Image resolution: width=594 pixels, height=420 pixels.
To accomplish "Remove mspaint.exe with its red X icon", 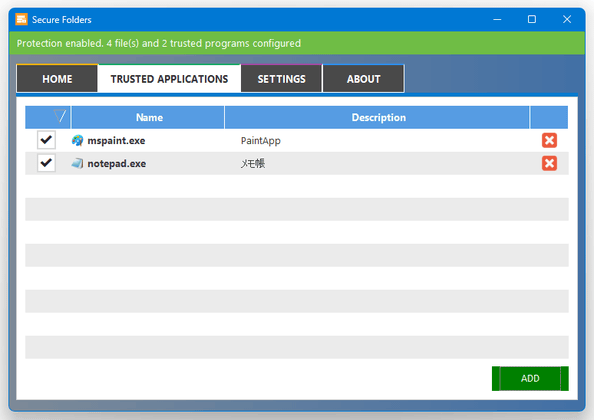I will [x=549, y=140].
